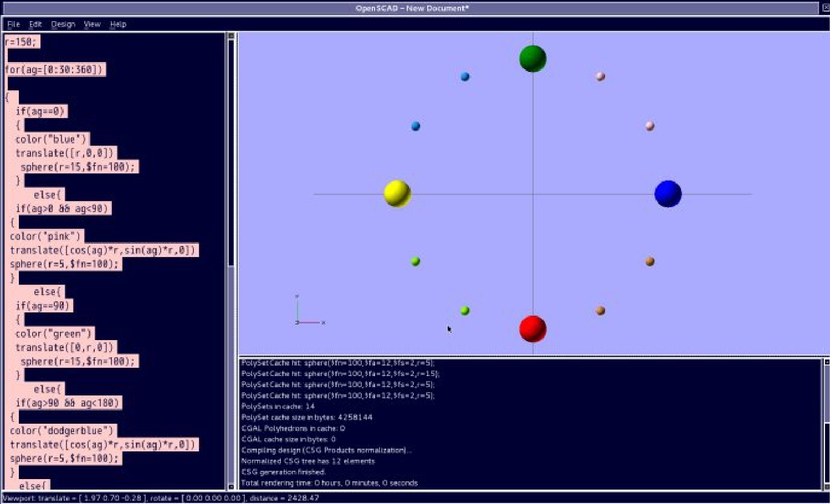Click the large red sphere at bottom
The width and height of the screenshot is (830, 504).
[x=532, y=329]
